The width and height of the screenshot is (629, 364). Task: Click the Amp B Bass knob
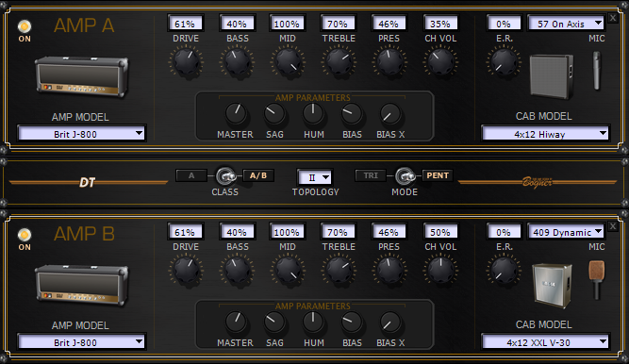pyautogui.click(x=237, y=270)
